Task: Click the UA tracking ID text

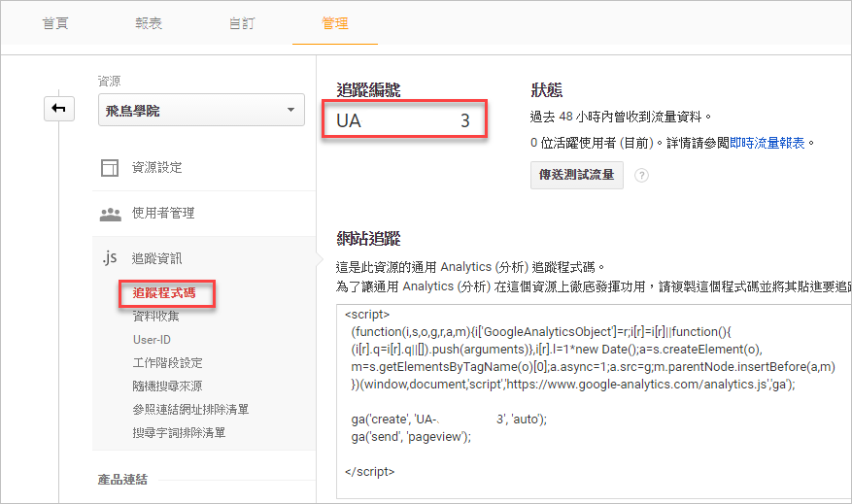Action: 402,120
